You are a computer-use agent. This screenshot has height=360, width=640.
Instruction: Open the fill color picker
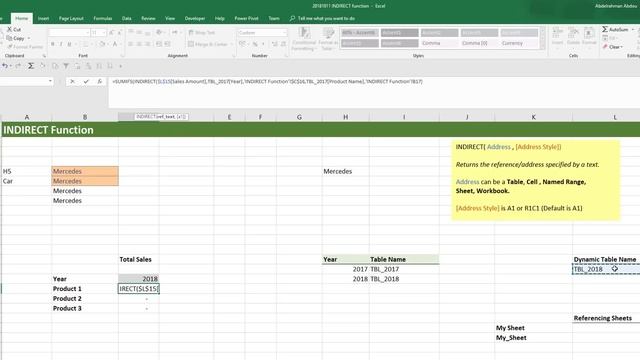click(102, 44)
